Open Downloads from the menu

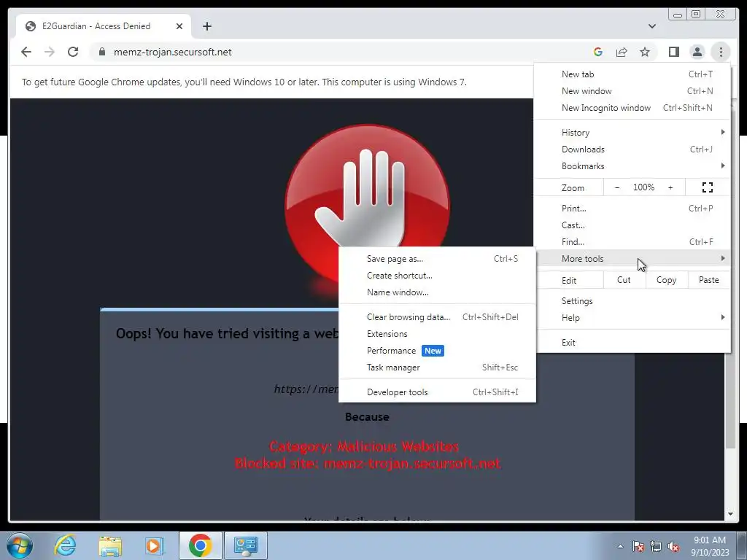(x=632, y=149)
